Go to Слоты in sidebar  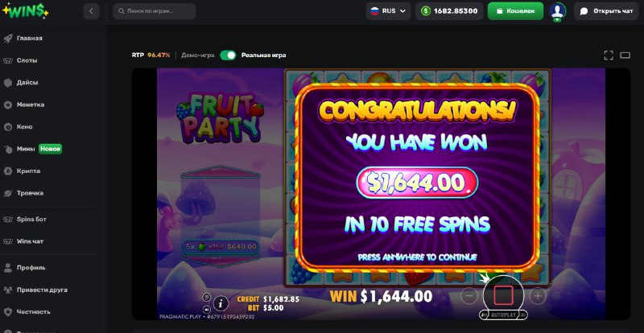click(27, 60)
